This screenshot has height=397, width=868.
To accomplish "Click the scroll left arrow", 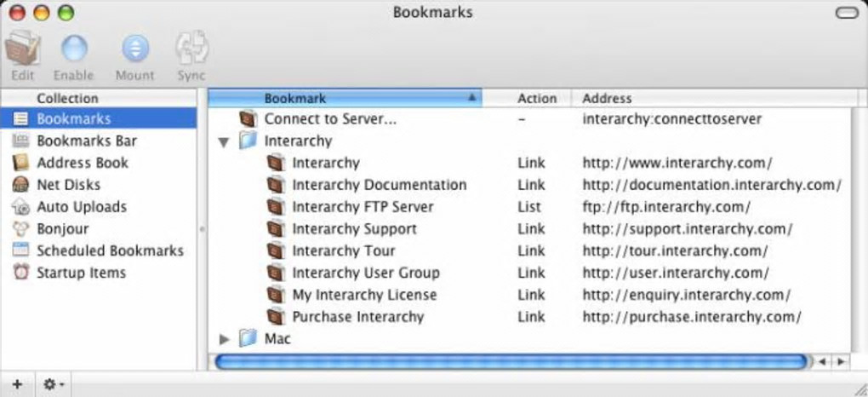I will [x=821, y=361].
